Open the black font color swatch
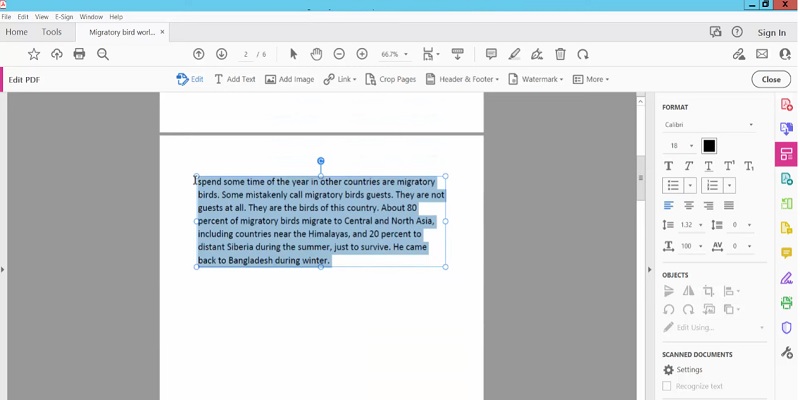The image size is (800, 400). 709,146
